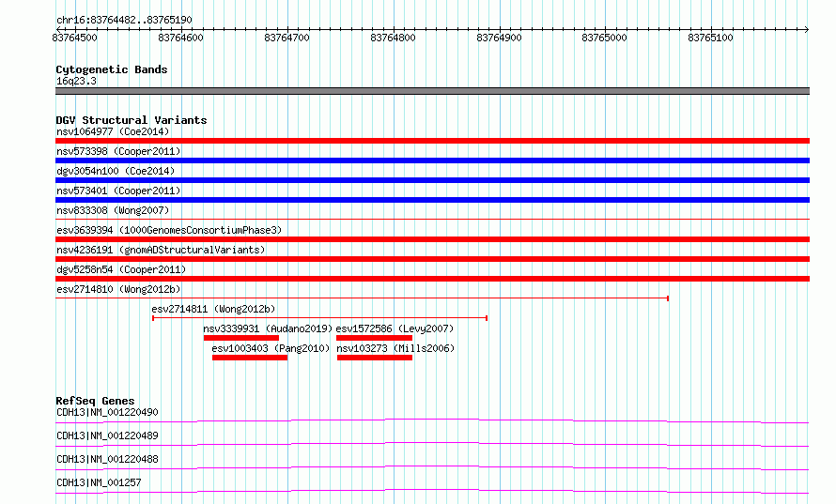Image resolution: width=836 pixels, height=504 pixels.
Task: Click esv2714810 (Wong2012b) variant label
Action: [118, 289]
